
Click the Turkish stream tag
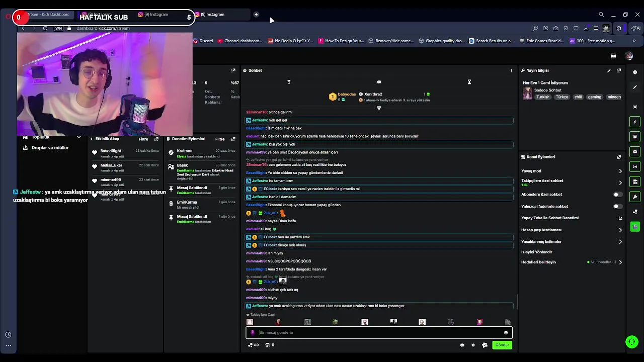(543, 97)
